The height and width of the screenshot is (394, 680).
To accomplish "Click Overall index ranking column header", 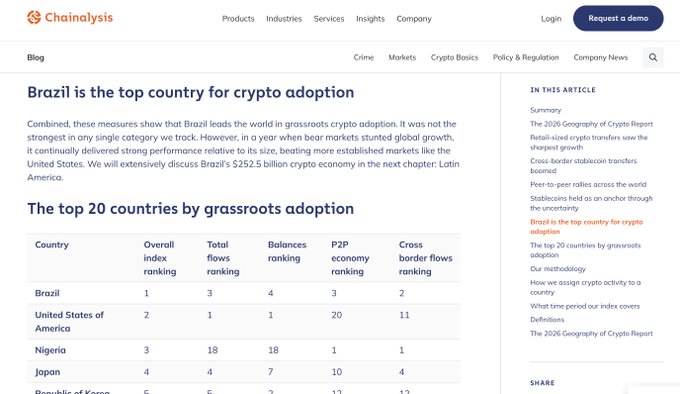I will (160, 258).
